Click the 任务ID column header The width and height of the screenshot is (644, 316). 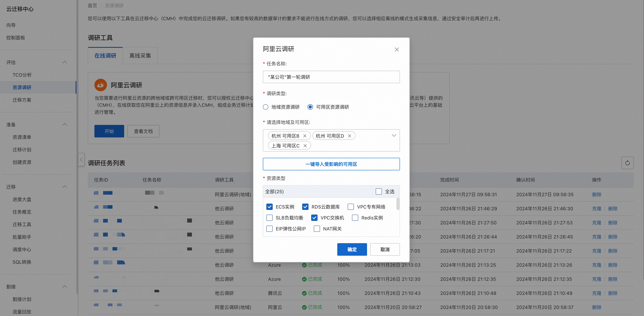(x=101, y=180)
